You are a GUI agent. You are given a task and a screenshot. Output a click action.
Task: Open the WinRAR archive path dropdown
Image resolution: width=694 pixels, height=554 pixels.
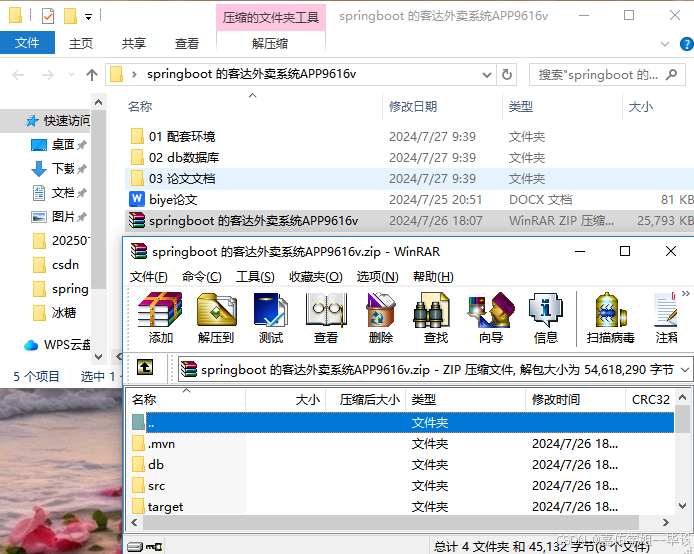tap(685, 369)
